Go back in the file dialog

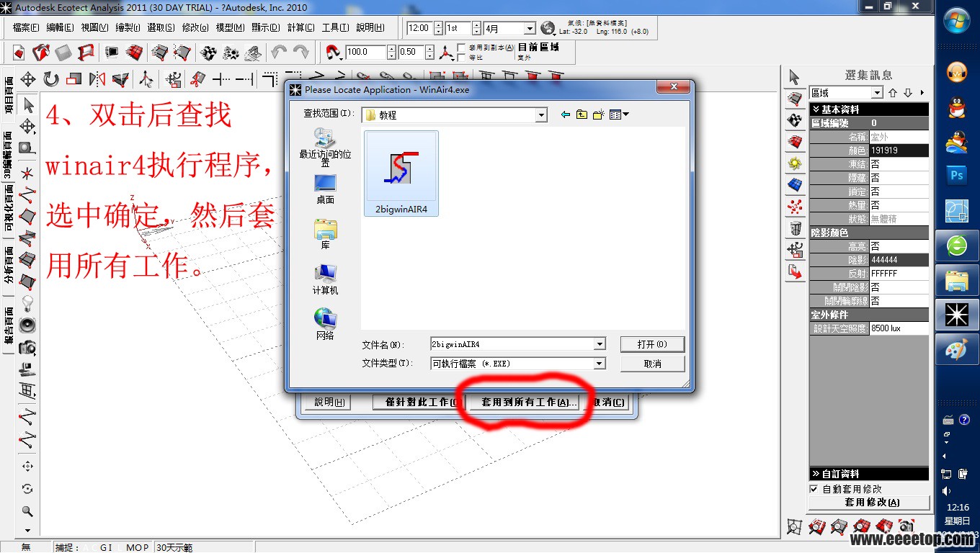[x=565, y=114]
